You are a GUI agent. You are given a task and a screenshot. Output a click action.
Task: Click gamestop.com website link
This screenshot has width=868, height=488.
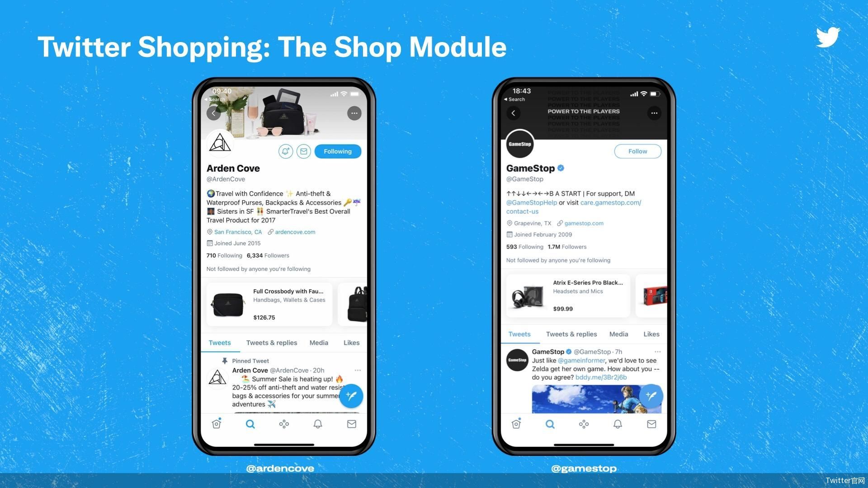583,222
